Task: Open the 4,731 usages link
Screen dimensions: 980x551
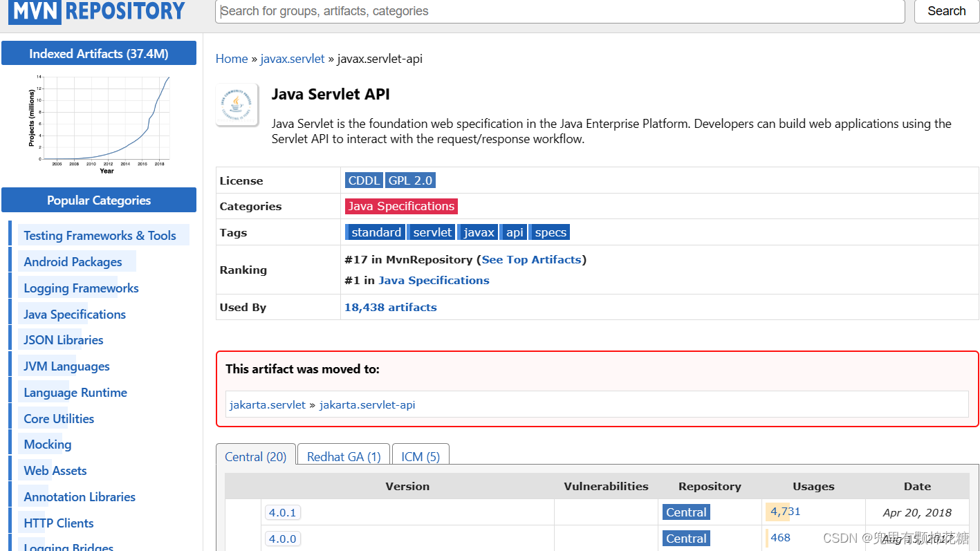Action: 785,512
